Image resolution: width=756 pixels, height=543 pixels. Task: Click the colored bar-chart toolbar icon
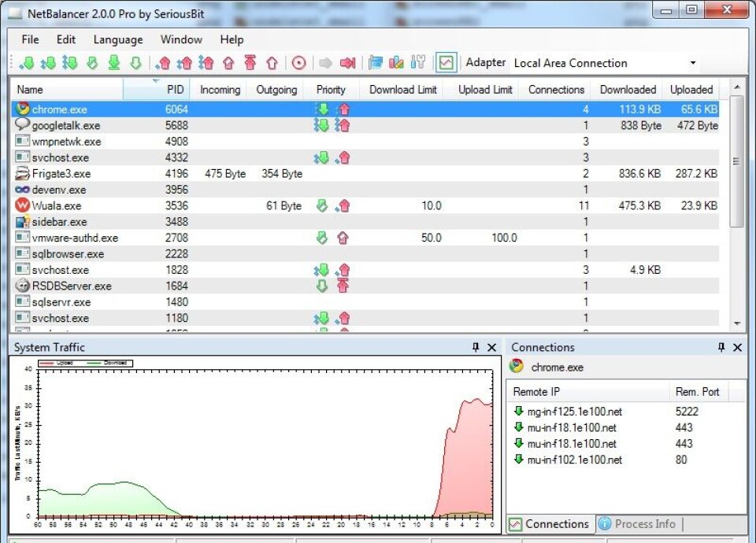396,63
